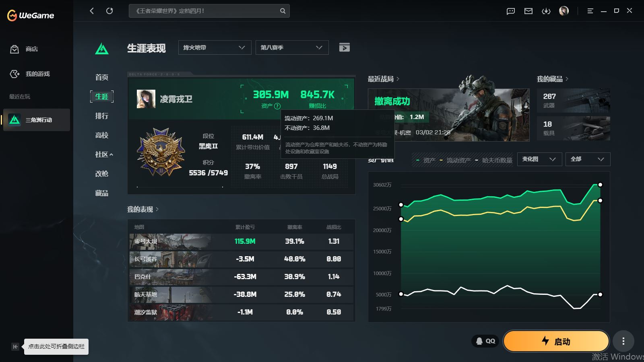Open the chat messages icon
The width and height of the screenshot is (644, 362).
[511, 11]
